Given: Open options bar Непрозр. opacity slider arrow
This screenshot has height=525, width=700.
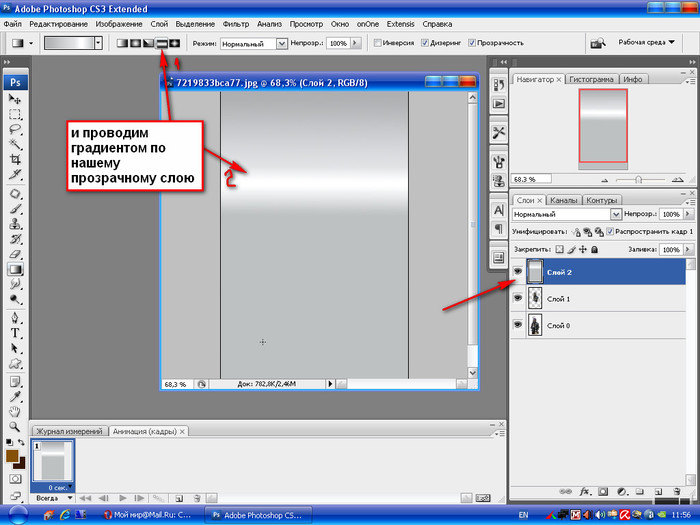Looking at the screenshot, I should coord(356,43).
